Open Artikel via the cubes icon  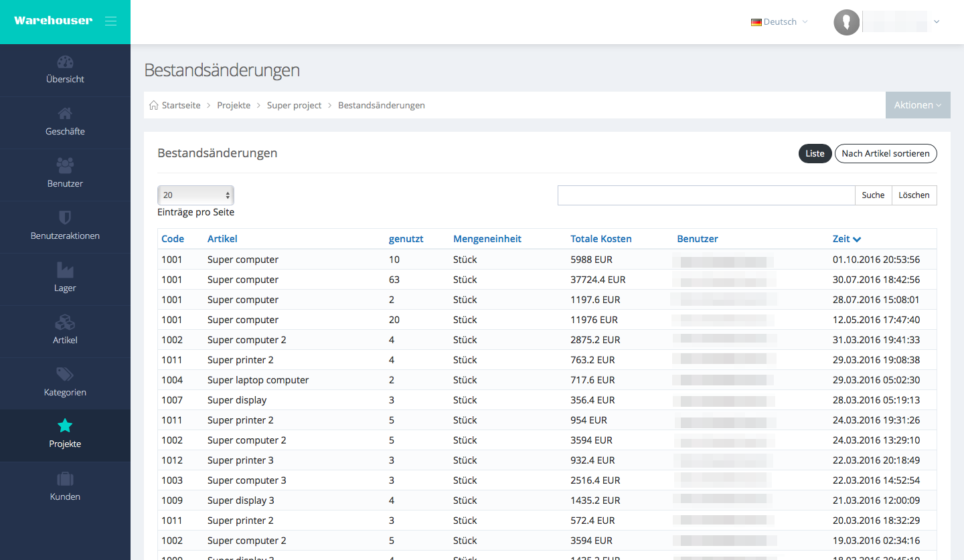tap(65, 322)
